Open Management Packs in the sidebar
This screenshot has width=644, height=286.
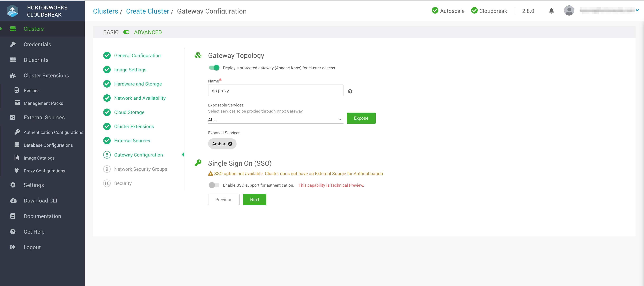pos(43,103)
